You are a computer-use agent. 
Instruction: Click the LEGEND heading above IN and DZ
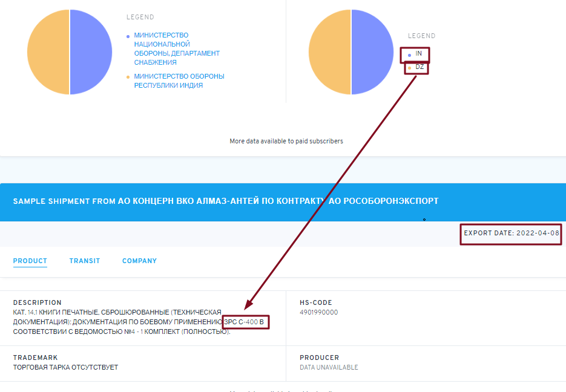click(421, 36)
